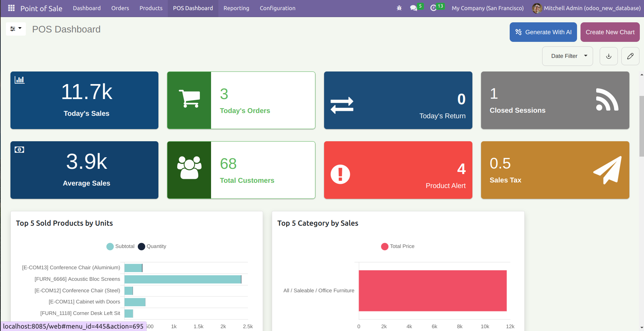644x331 pixels.
Task: Click the Product Alert exclamation icon
Action: tap(340, 174)
